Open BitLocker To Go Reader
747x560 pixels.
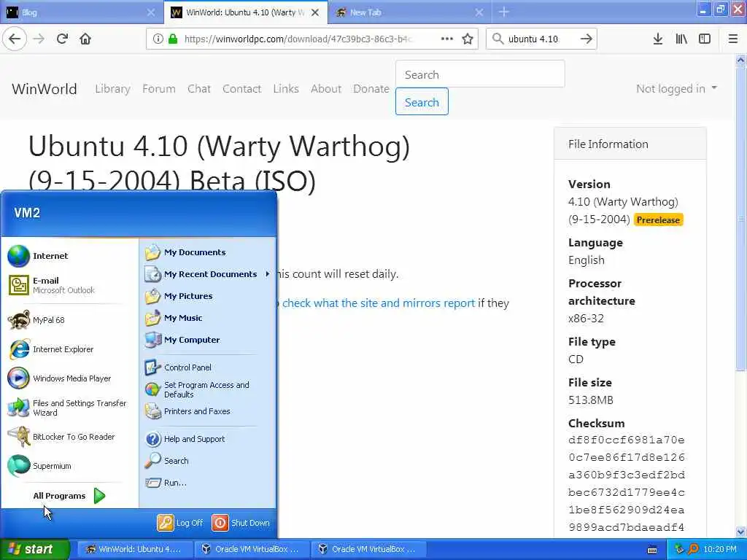69,437
